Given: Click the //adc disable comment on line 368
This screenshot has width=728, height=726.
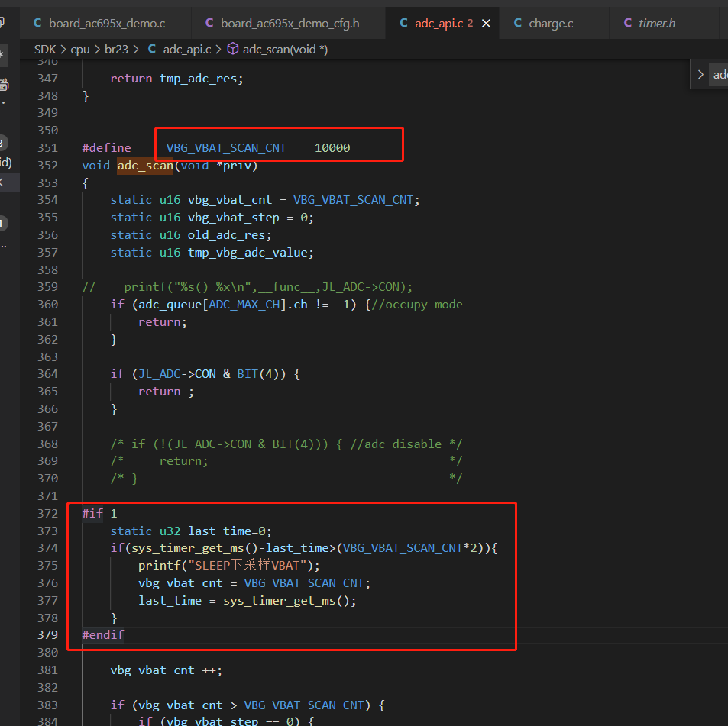Looking at the screenshot, I should 396,444.
